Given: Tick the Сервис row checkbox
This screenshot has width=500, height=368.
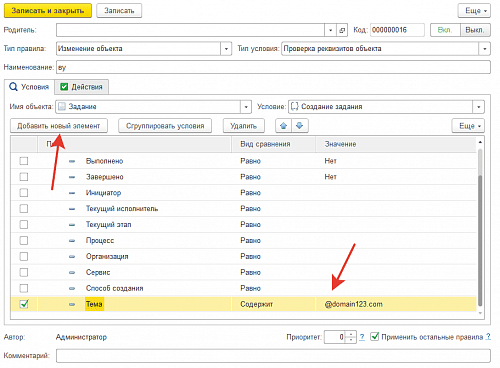Looking at the screenshot, I should pos(24,272).
